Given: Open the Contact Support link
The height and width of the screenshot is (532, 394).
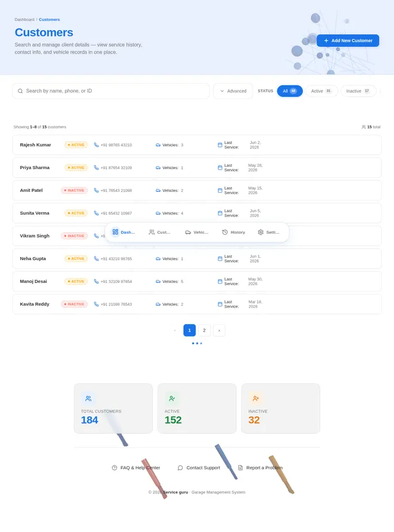Looking at the screenshot, I should click(199, 467).
